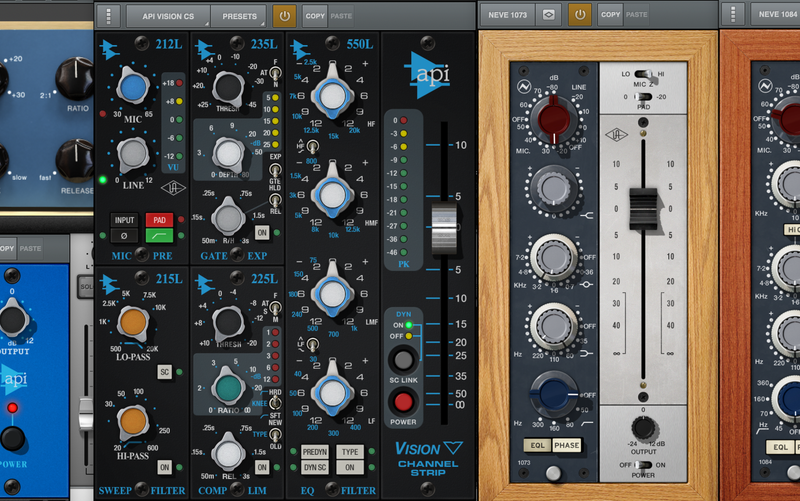Image resolution: width=800 pixels, height=501 pixels.
Task: Click the REL knob on the 225L compressor
Action: [228, 453]
